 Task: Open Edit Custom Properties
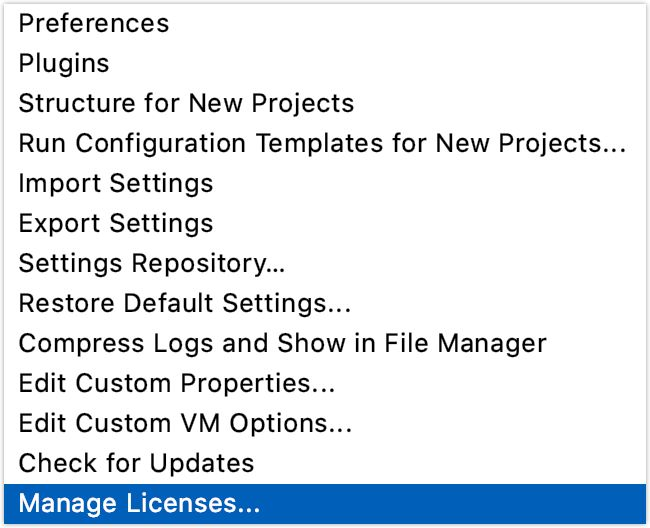click(177, 383)
